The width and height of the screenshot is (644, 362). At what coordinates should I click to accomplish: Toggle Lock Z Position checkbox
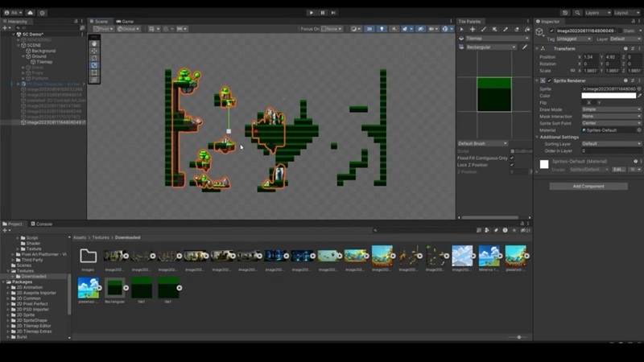pyautogui.click(x=511, y=165)
